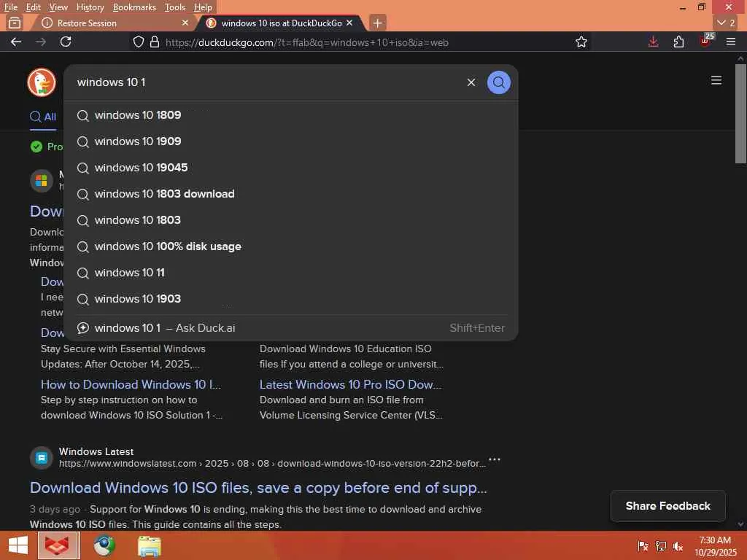
Task: Click the Action Center flag tray icon
Action: click(x=643, y=546)
